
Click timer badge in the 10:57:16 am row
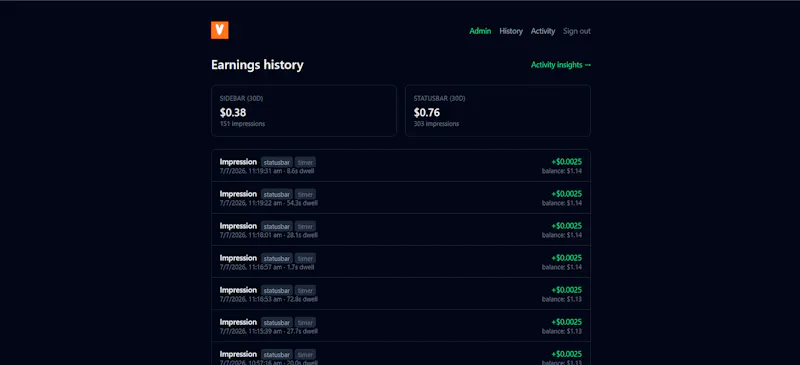tap(305, 354)
